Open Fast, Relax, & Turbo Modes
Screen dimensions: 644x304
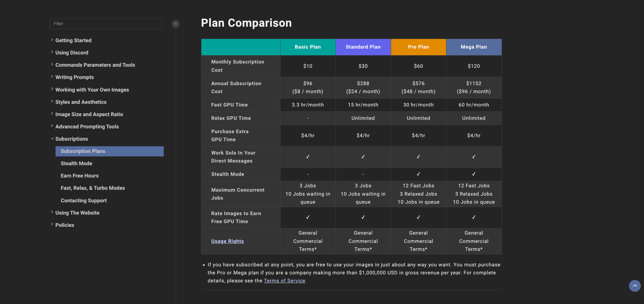93,188
